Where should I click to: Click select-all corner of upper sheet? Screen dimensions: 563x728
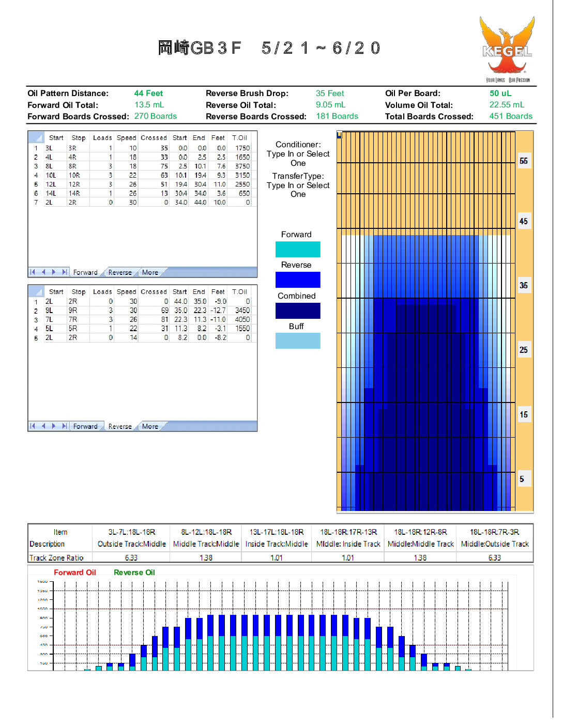coord(36,137)
